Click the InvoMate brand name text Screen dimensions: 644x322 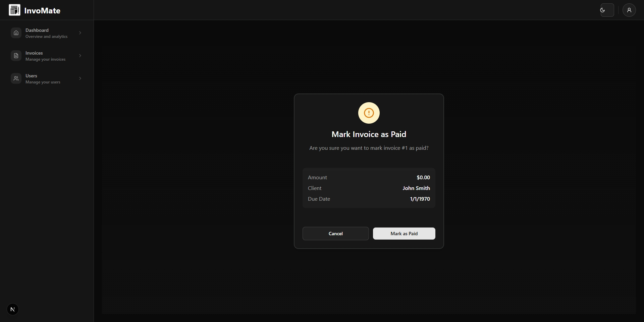[x=42, y=11]
